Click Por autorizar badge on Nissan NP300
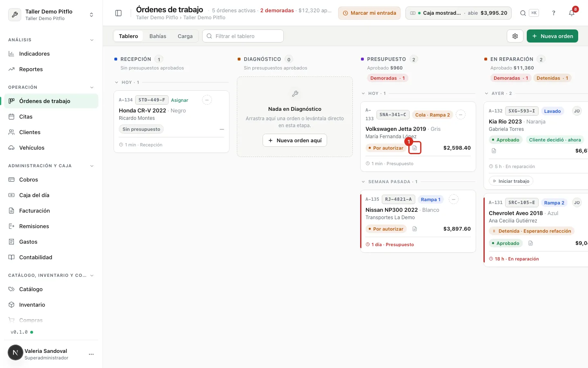The width and height of the screenshot is (588, 368). [386, 229]
